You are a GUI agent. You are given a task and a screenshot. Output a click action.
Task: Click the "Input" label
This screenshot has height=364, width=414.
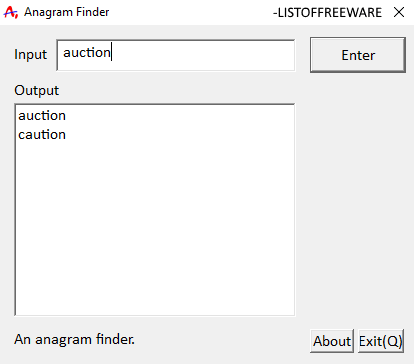pos(31,54)
